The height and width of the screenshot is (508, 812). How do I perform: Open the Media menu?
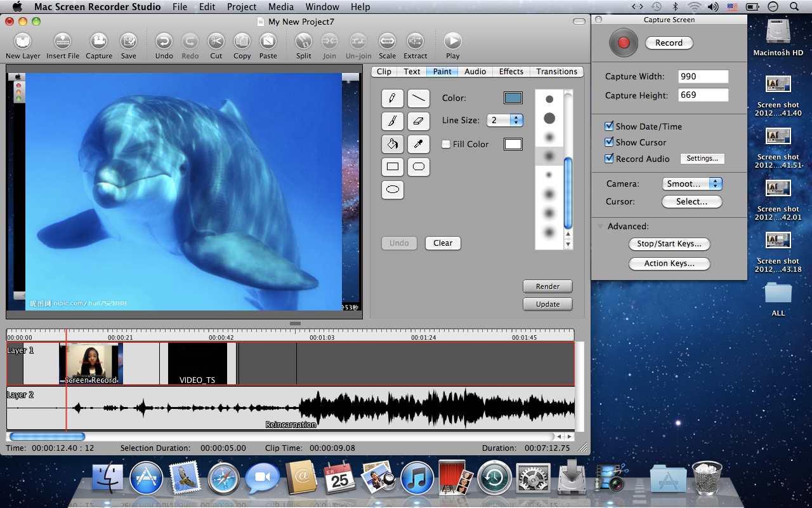(280, 7)
